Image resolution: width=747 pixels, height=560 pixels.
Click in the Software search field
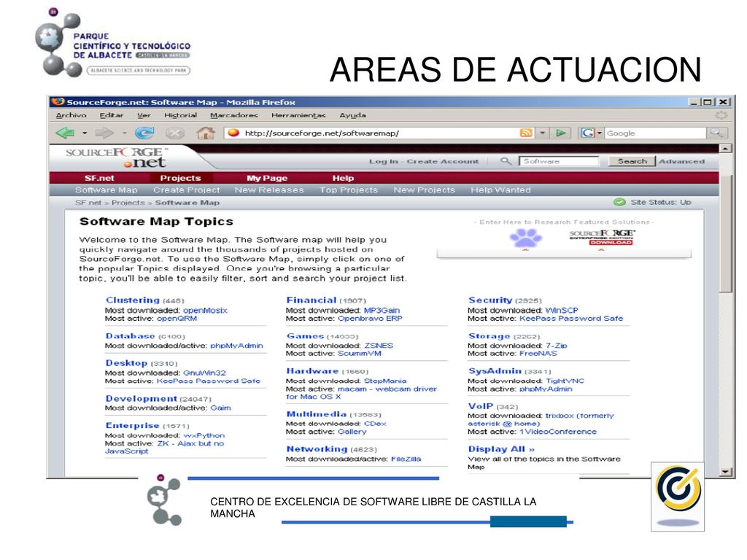(558, 161)
